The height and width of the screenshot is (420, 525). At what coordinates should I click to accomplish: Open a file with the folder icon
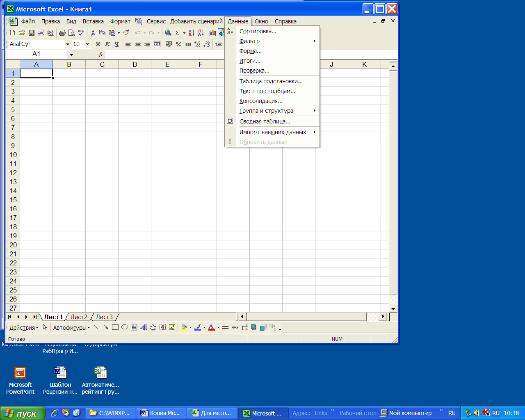click(22, 33)
